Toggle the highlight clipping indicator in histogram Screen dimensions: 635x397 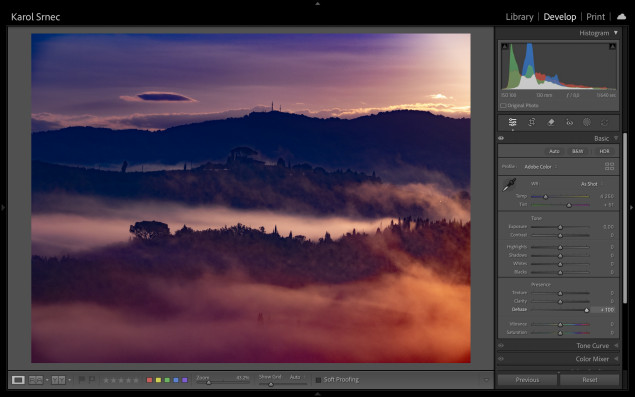coord(612,47)
